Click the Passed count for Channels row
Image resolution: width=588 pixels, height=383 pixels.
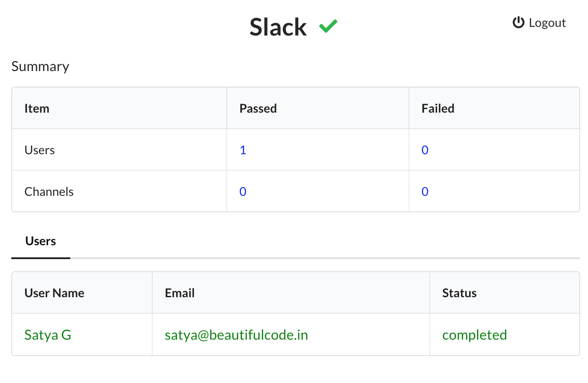click(243, 191)
